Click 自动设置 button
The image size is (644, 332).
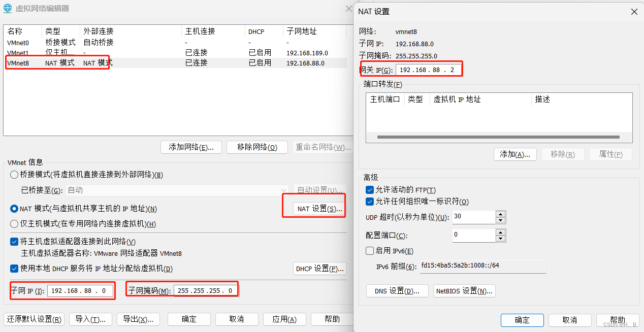pyautogui.click(x=319, y=190)
